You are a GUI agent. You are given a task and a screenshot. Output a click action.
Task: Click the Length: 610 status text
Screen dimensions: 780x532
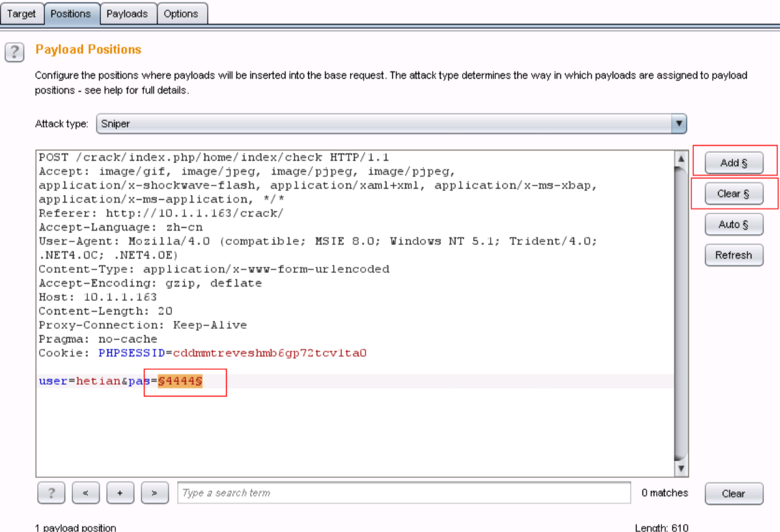pos(661,527)
